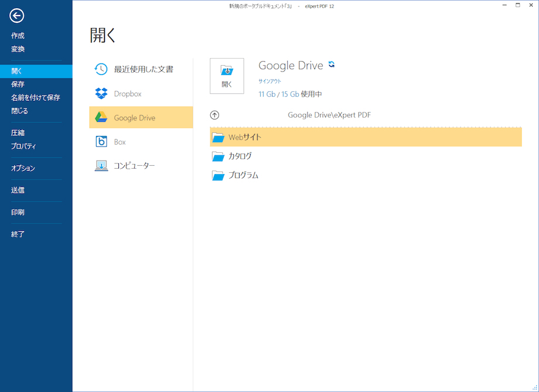Screen dimensions: 539x392
Task: Maximize the eXpert PDF window
Action: coord(518,5)
